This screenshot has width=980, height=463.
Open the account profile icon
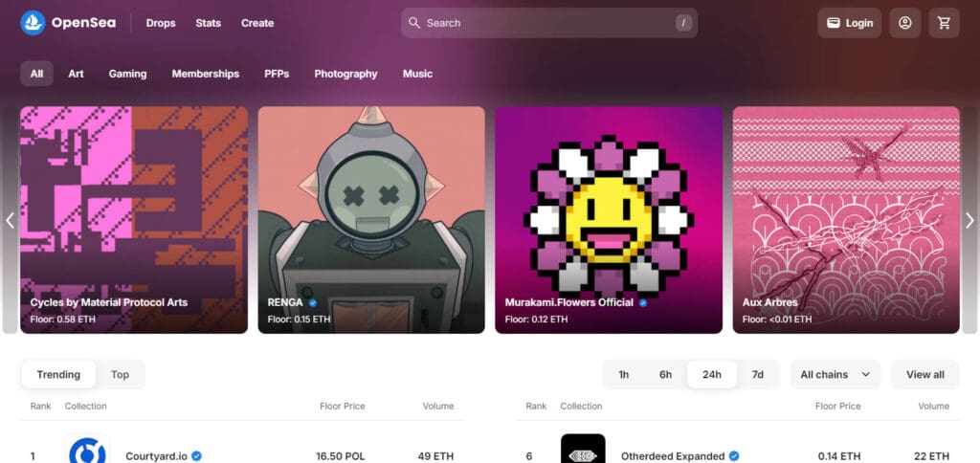point(905,23)
